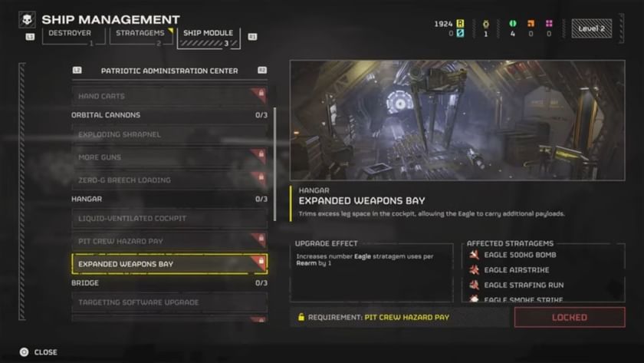The image size is (644, 363).
Task: Switch to previous tab with L1 indicator
Action: pyautogui.click(x=30, y=37)
